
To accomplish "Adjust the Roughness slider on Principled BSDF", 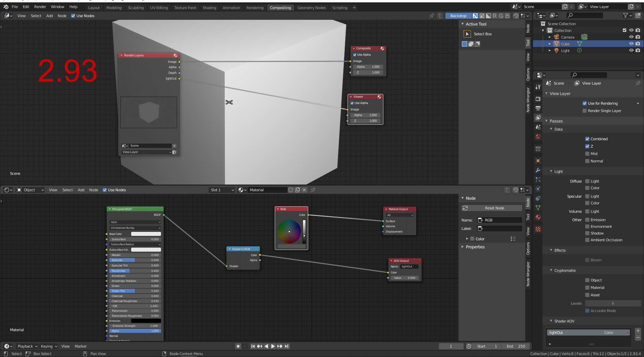I will tap(135, 271).
